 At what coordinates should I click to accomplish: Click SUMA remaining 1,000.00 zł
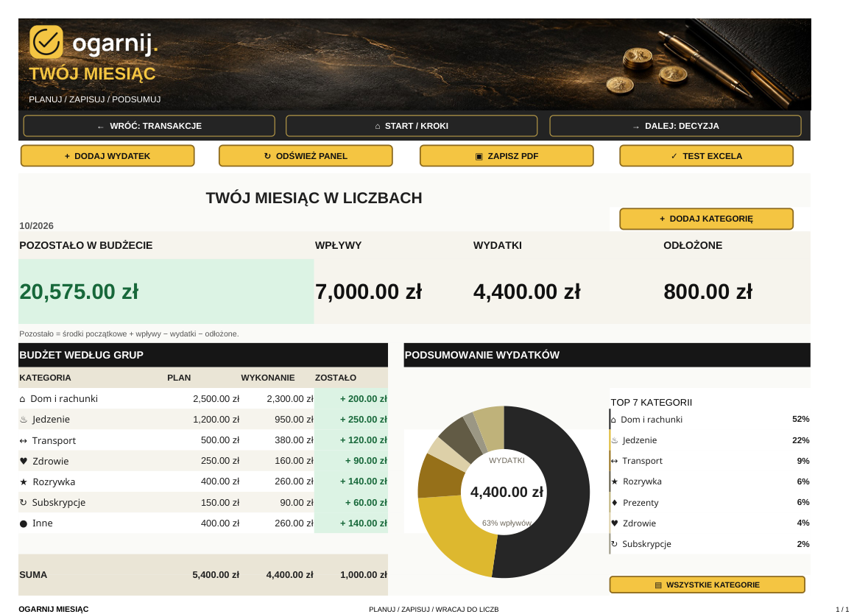tap(364, 575)
